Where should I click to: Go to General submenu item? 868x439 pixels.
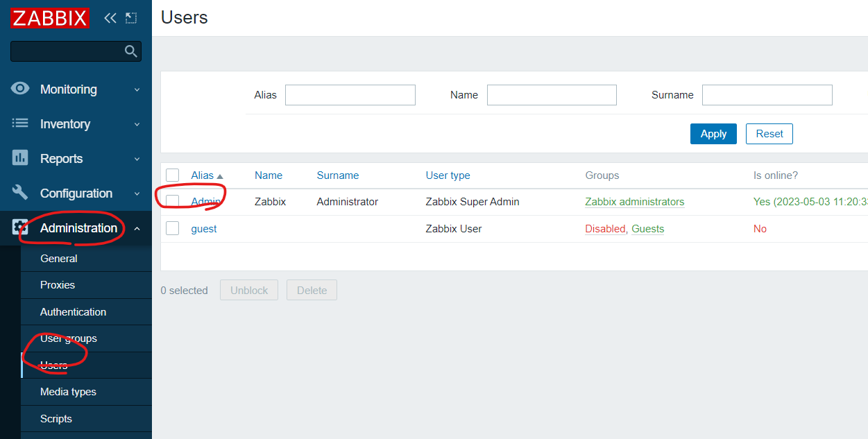click(x=86, y=259)
